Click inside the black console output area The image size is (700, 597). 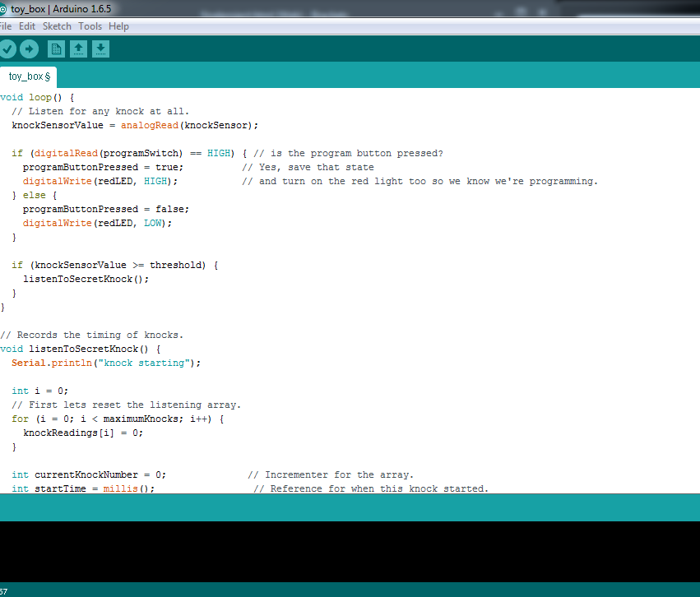click(350, 552)
